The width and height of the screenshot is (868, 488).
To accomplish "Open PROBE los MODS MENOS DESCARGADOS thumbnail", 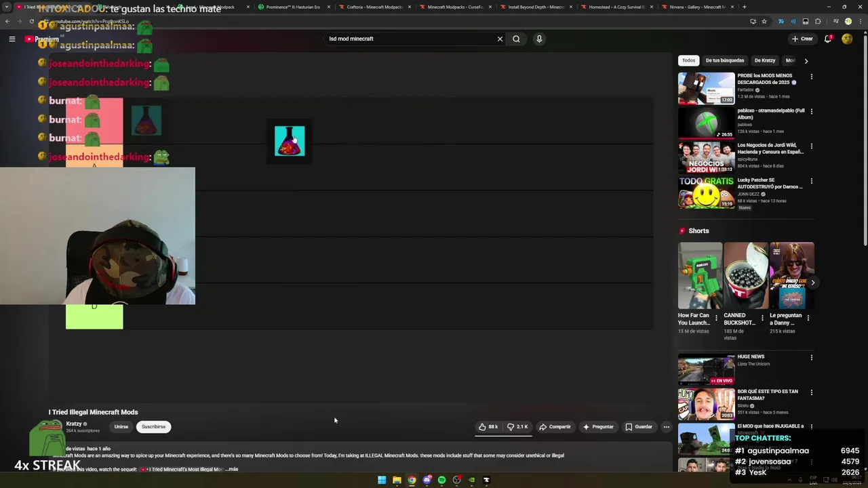I will [706, 88].
